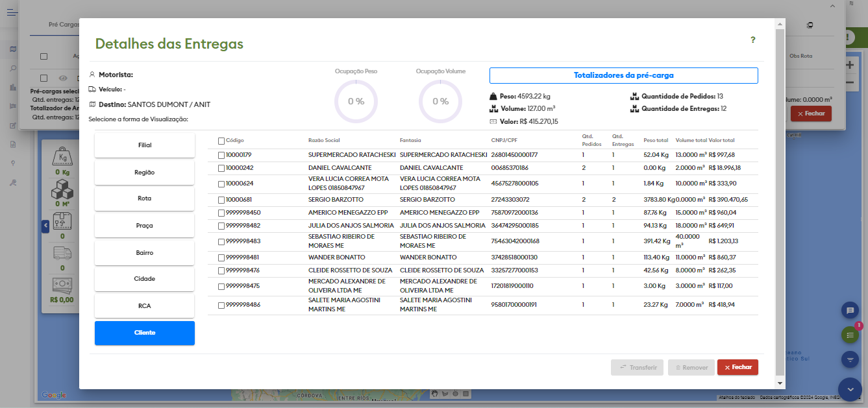Check the box for SUPERMERCADO RATACHESKI row

(221, 155)
